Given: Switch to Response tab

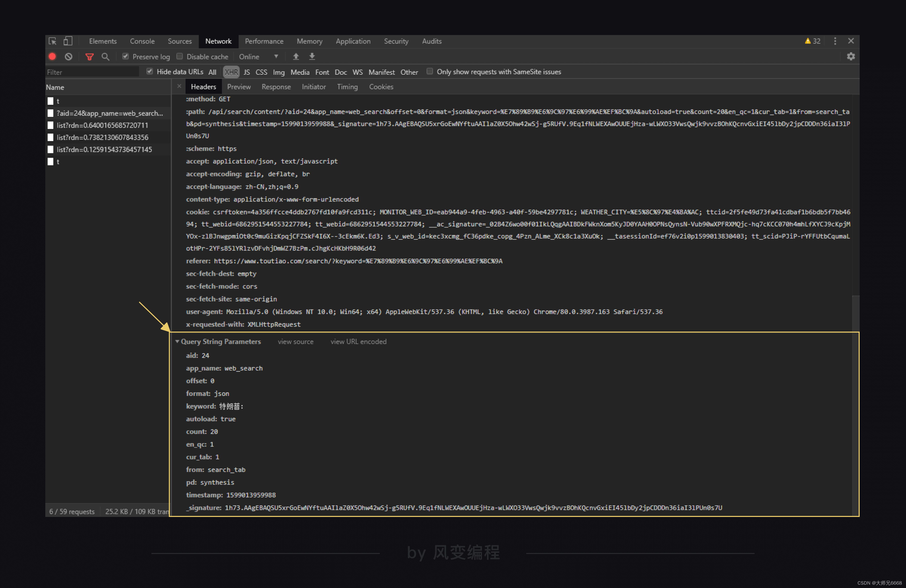Looking at the screenshot, I should tap(276, 87).
